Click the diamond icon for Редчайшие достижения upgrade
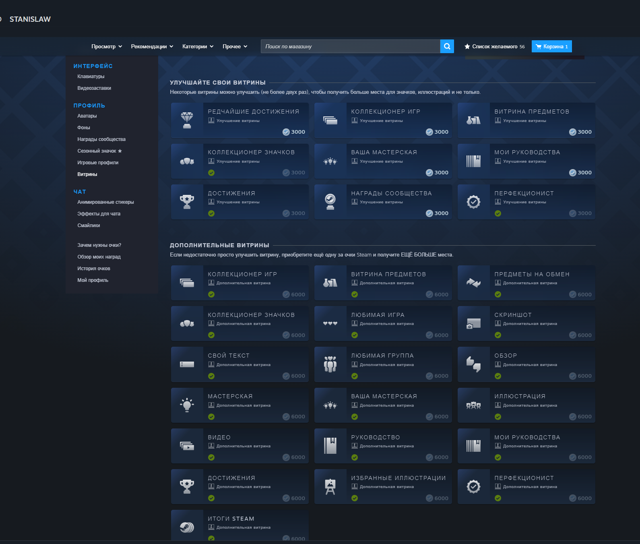 (187, 120)
